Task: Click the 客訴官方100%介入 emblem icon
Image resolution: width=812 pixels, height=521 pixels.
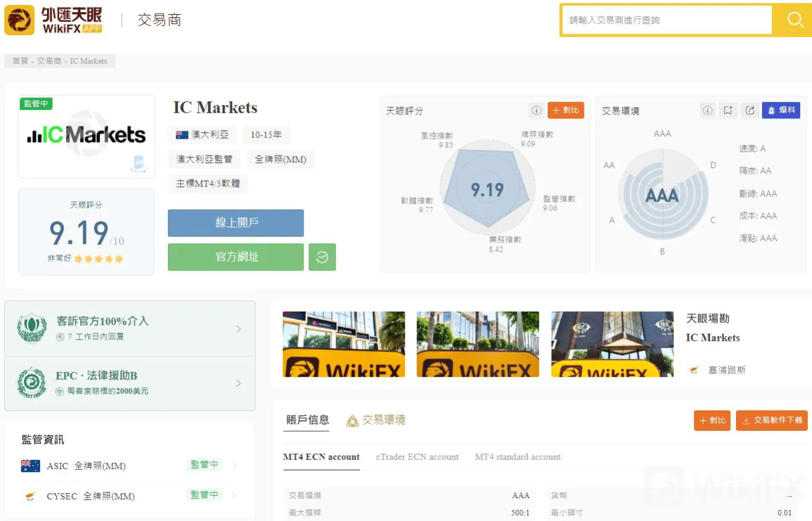Action: tap(32, 328)
